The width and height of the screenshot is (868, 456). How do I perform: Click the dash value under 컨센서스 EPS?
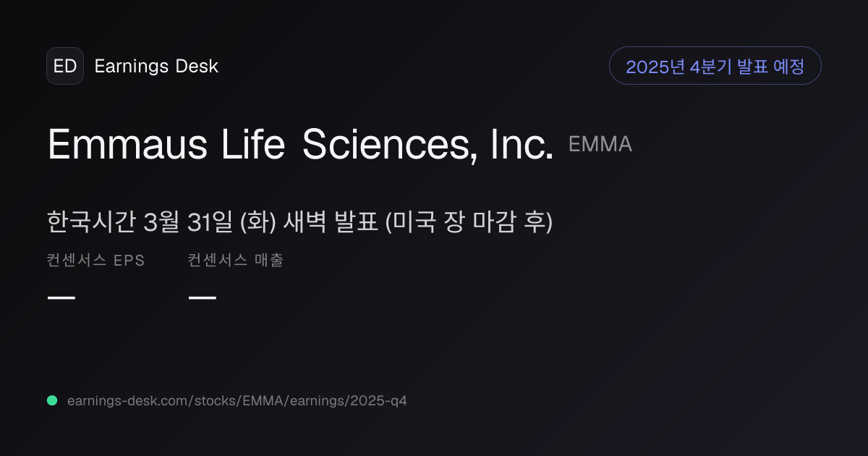pyautogui.click(x=61, y=297)
